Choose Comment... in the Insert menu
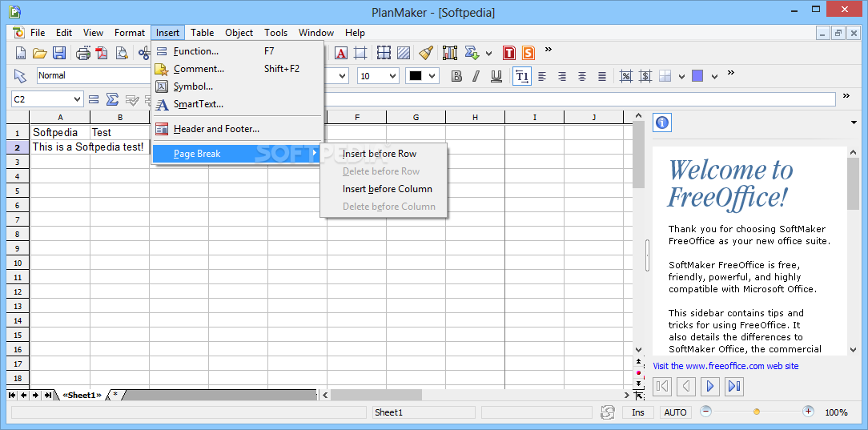 [237, 69]
